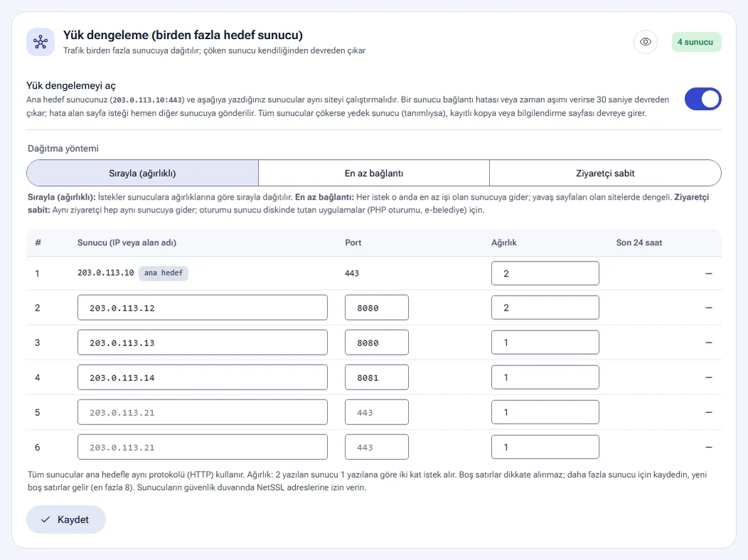The width and height of the screenshot is (748, 560).
Task: Edit server field 203.0.113.13
Action: point(202,343)
